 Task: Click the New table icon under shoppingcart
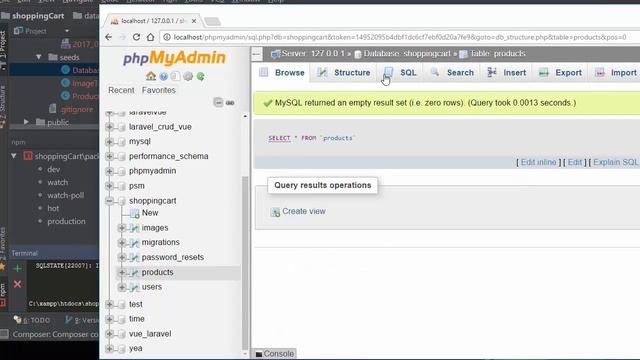tap(134, 213)
